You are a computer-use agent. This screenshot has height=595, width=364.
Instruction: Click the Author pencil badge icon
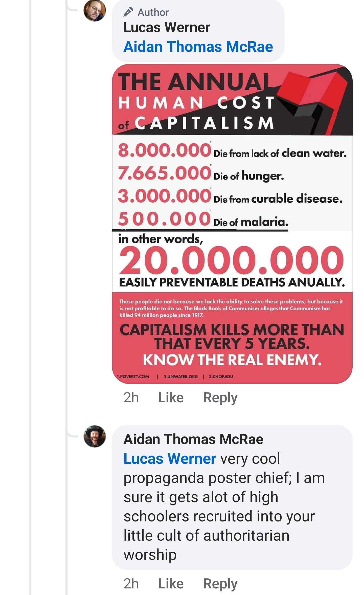(128, 12)
